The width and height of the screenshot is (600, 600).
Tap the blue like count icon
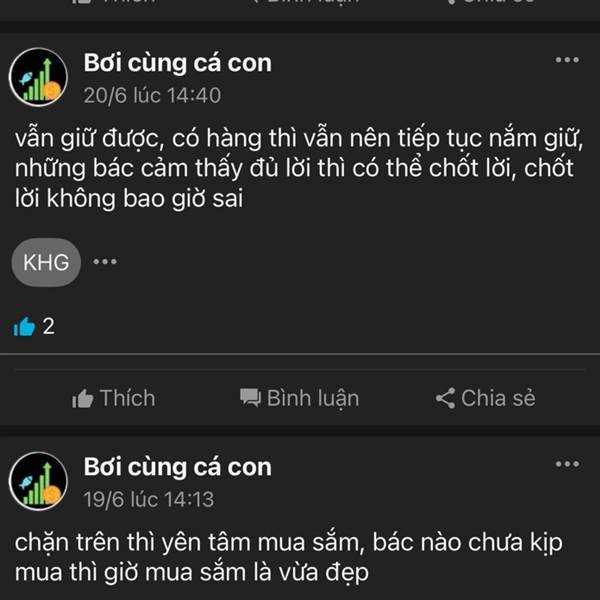pos(24,326)
